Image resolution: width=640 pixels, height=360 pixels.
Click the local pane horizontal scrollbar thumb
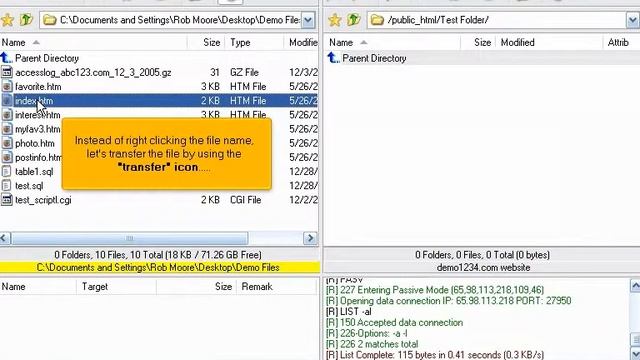tap(129, 238)
